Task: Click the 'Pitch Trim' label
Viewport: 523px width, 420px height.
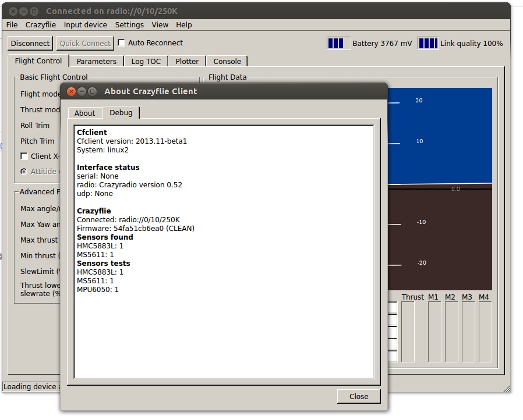Action: pos(37,141)
